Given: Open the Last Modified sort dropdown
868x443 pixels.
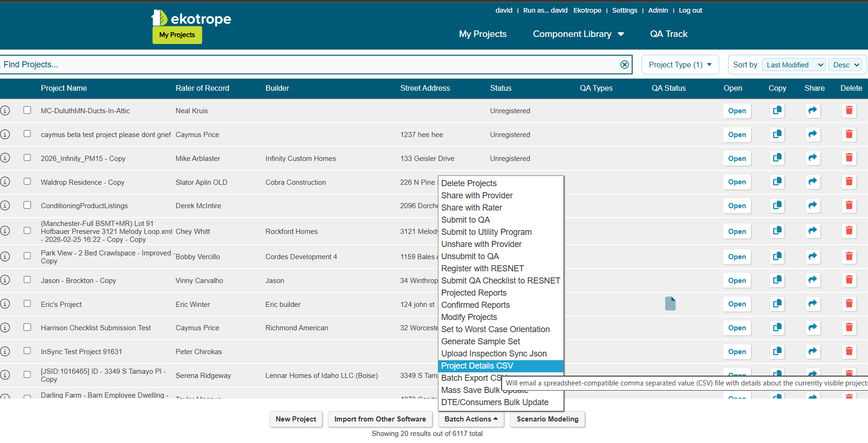Looking at the screenshot, I should 794,65.
